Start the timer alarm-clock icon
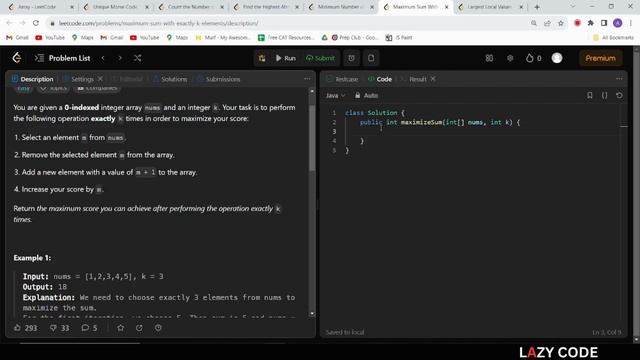 pyautogui.click(x=351, y=58)
